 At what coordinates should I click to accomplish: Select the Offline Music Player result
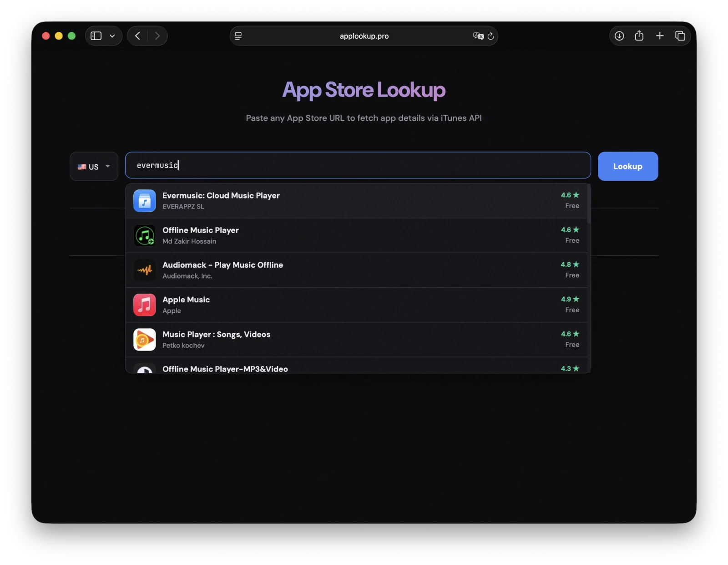click(x=356, y=235)
